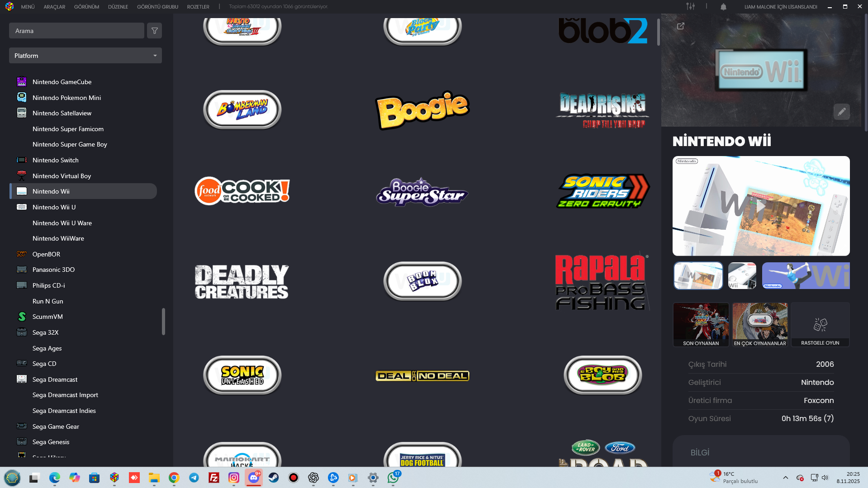Select Deal or No Deal game
Screen dimensions: 868x488
(x=422, y=376)
